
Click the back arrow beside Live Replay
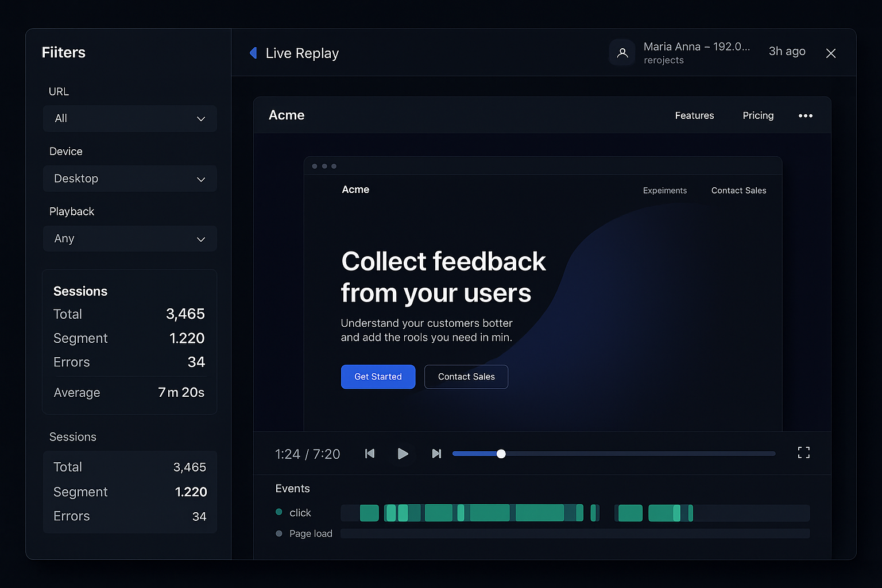(x=253, y=53)
